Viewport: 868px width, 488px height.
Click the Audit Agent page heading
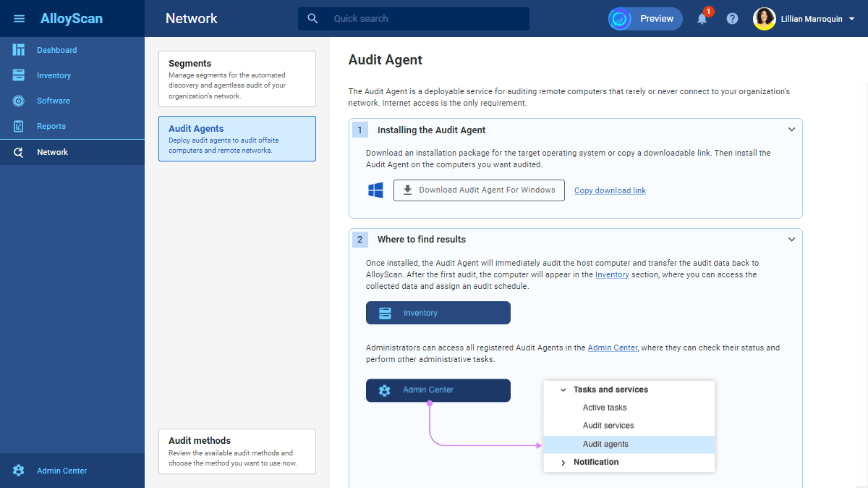click(386, 60)
